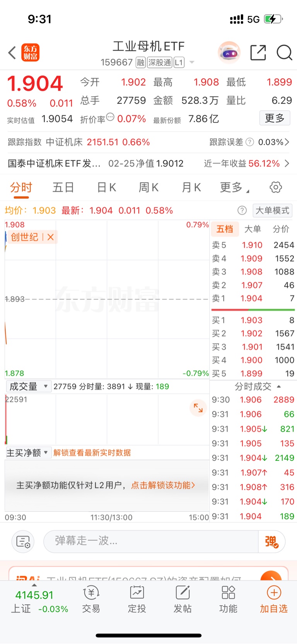Select the 大单 tab

253,229
